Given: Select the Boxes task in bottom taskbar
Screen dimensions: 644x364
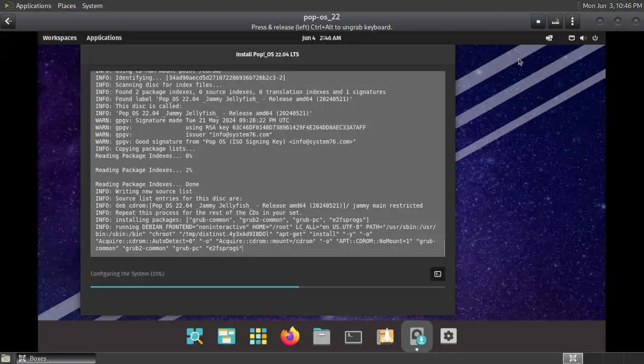Looking at the screenshot, I should 57,358.
